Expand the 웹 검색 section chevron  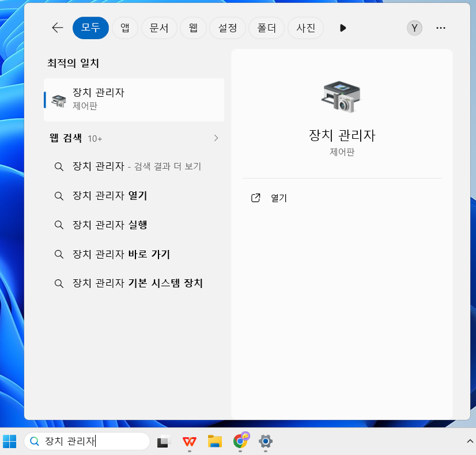[216, 138]
